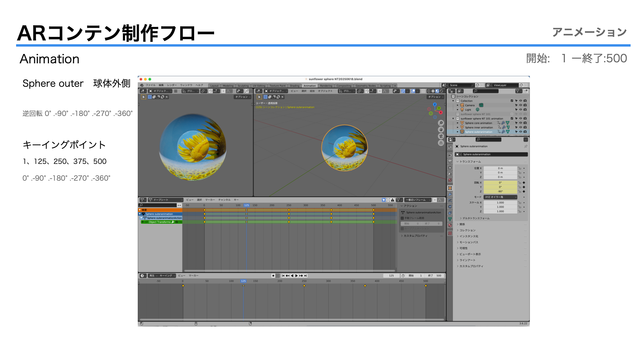Hide Sphere outeranimation with eye icon
644x362 pixels.
[521, 132]
